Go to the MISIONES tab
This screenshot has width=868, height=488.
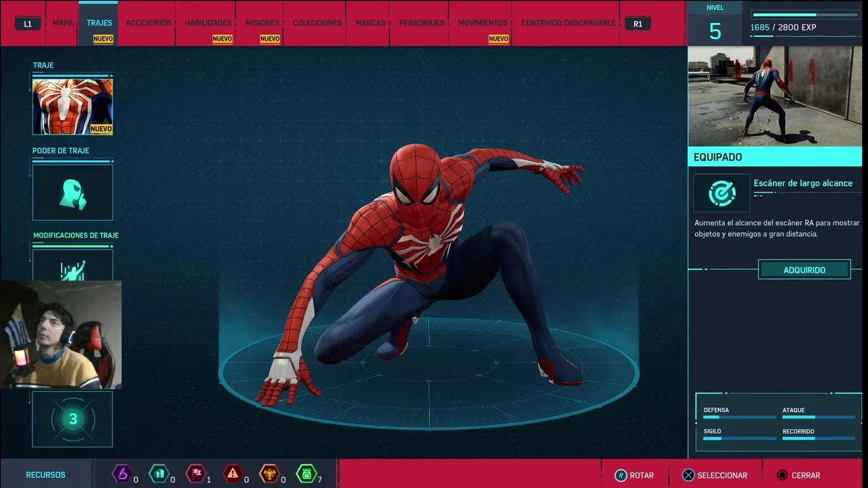tap(262, 23)
